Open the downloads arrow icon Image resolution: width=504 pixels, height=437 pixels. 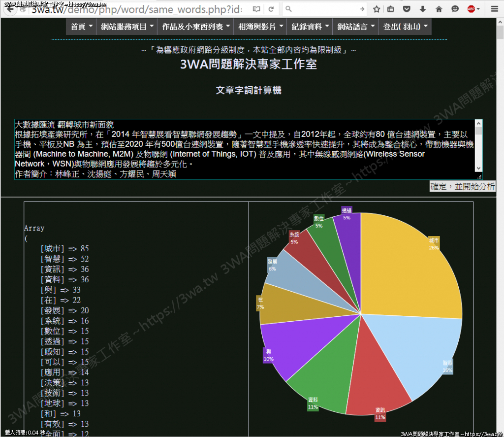click(x=423, y=9)
